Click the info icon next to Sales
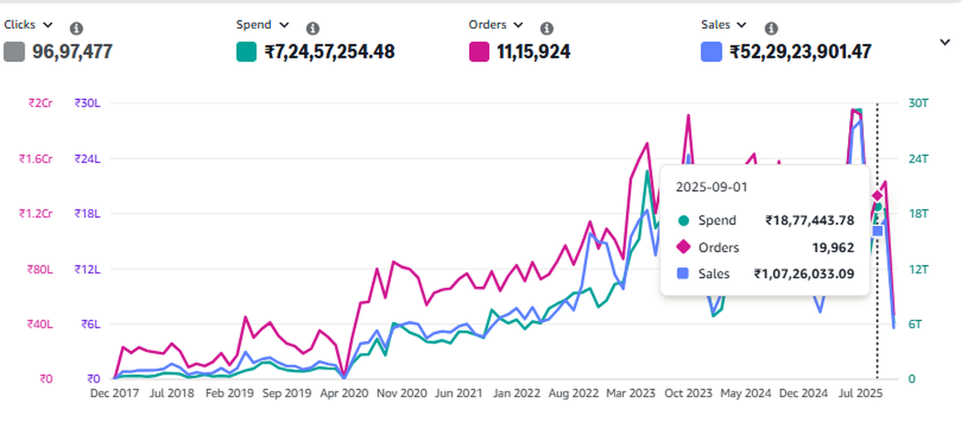Screen dimensions: 980x434 click(771, 28)
